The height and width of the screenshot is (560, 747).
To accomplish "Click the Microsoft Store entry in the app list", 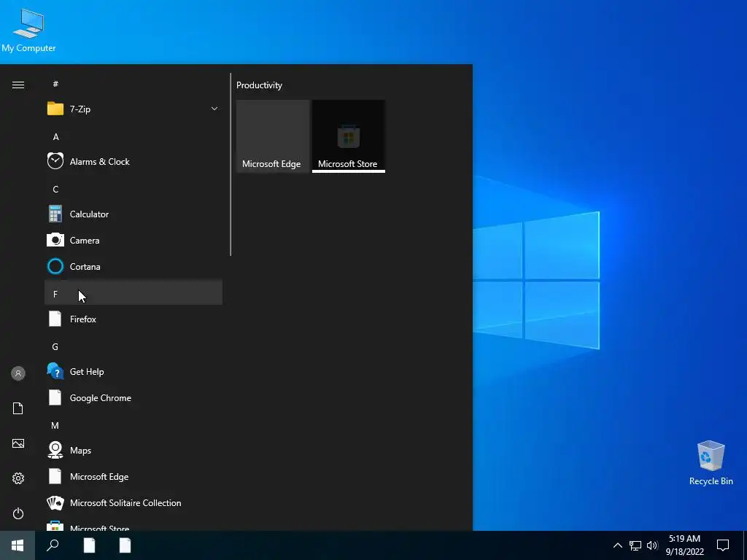I will [133, 525].
